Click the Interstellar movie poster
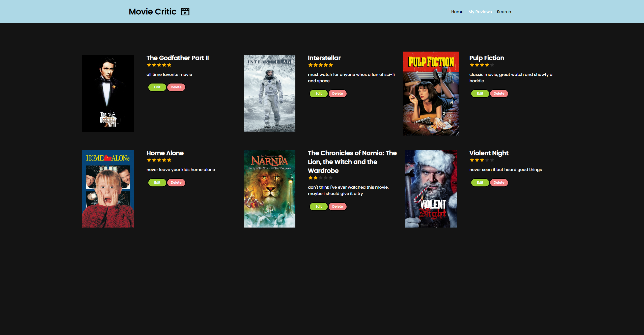Viewport: 644px width, 335px height. (269, 93)
